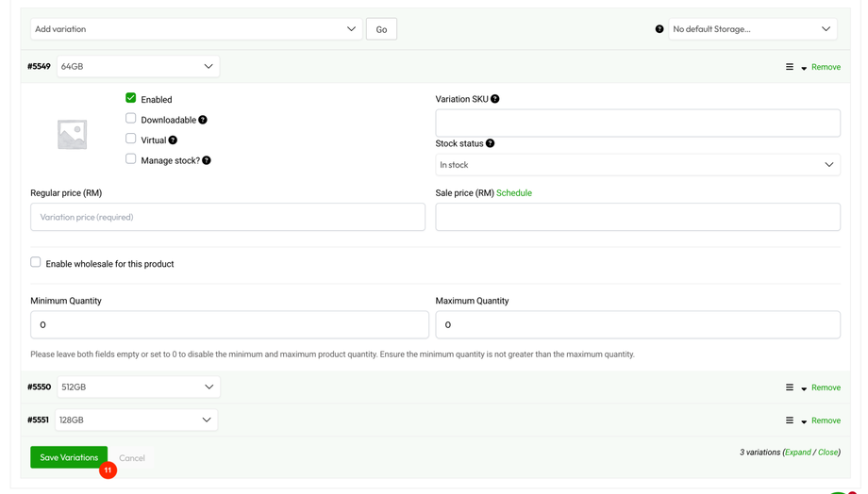This screenshot has height=494, width=868.
Task: Click the Save Variations button
Action: coord(69,457)
